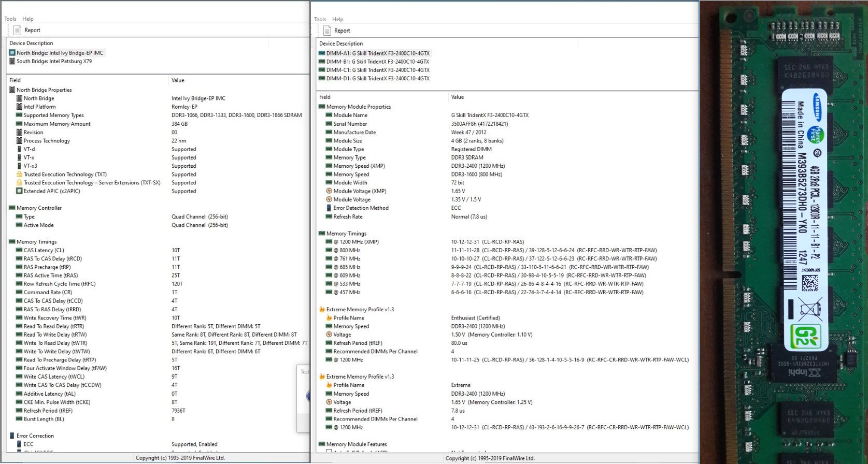Click the Memory Module Features section icon
868x464 pixels.
(x=322, y=444)
